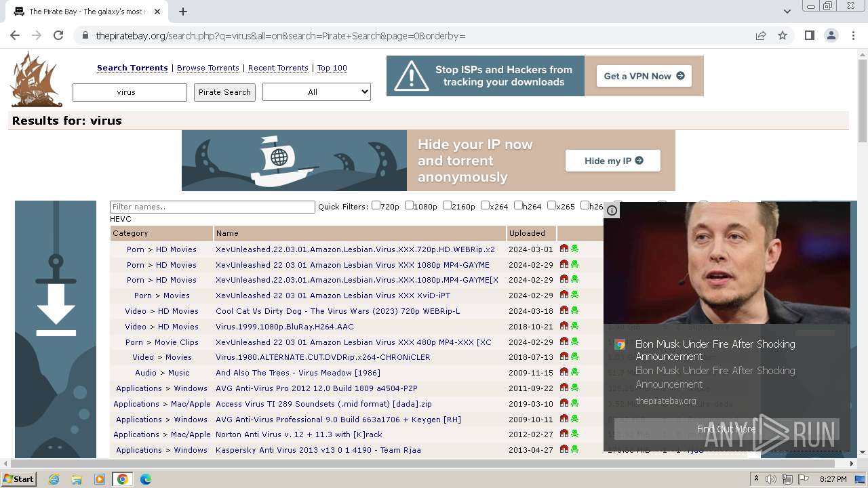This screenshot has height=488, width=868.
Task: Click magnet icon for Virus.1980.ALTERNATE.CUT row
Action: 564,357
